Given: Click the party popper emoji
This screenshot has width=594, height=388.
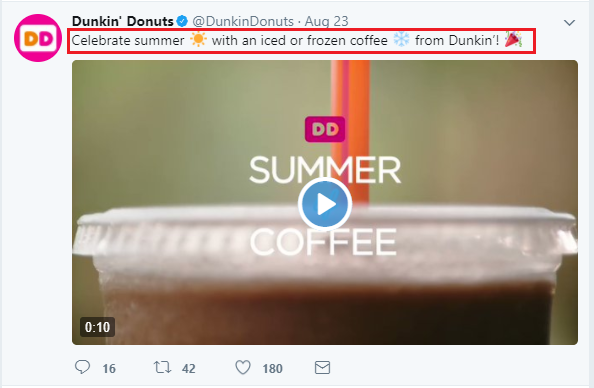Looking at the screenshot, I should tap(513, 39).
